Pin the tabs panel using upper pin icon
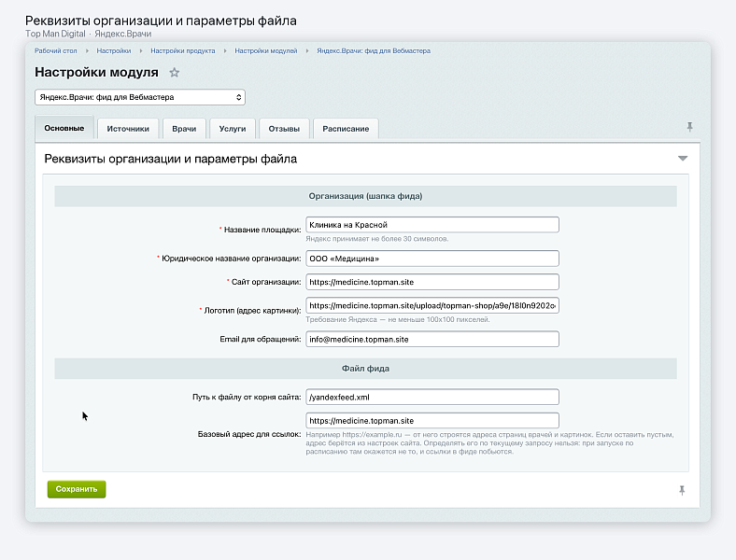 point(689,127)
